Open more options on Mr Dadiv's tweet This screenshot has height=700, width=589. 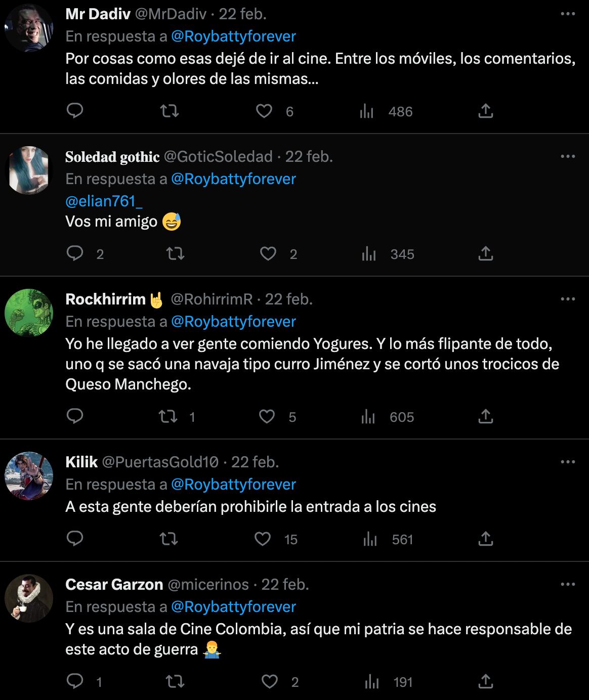pyautogui.click(x=568, y=14)
